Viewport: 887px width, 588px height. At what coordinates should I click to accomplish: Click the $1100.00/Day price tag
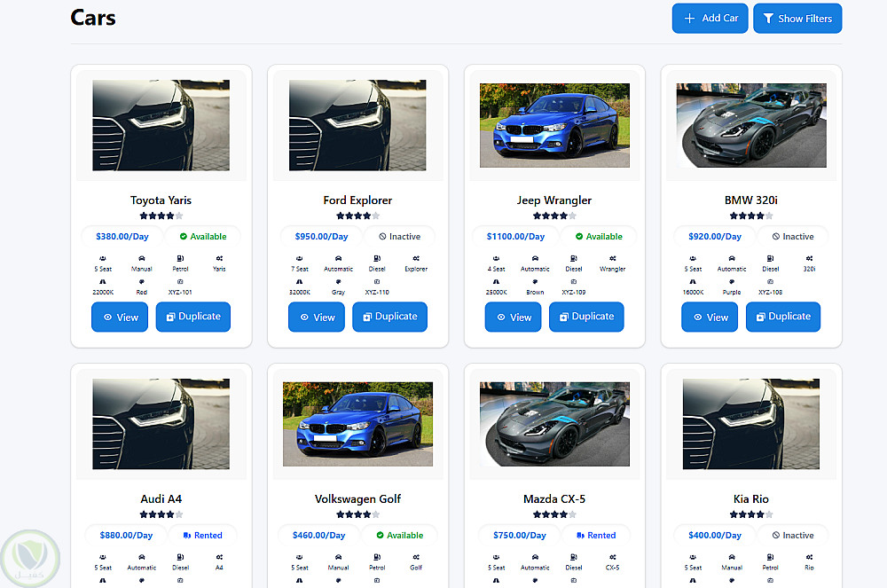515,236
